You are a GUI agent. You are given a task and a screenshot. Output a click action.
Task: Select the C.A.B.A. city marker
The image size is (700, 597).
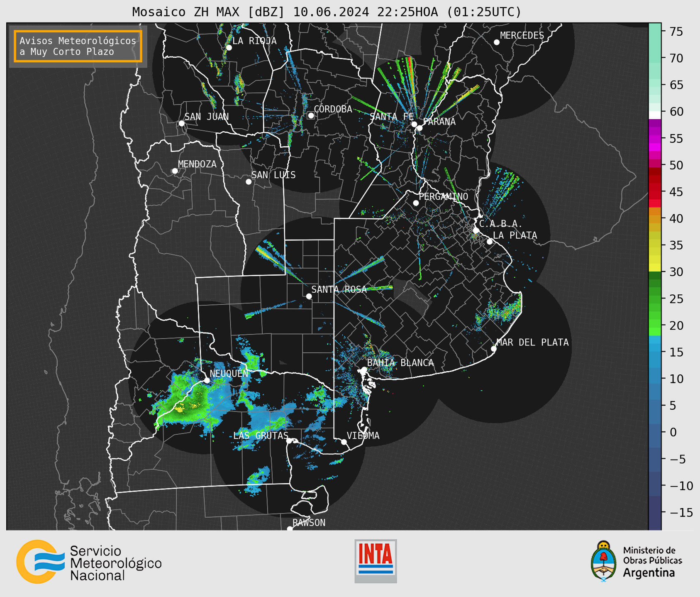pos(476,230)
